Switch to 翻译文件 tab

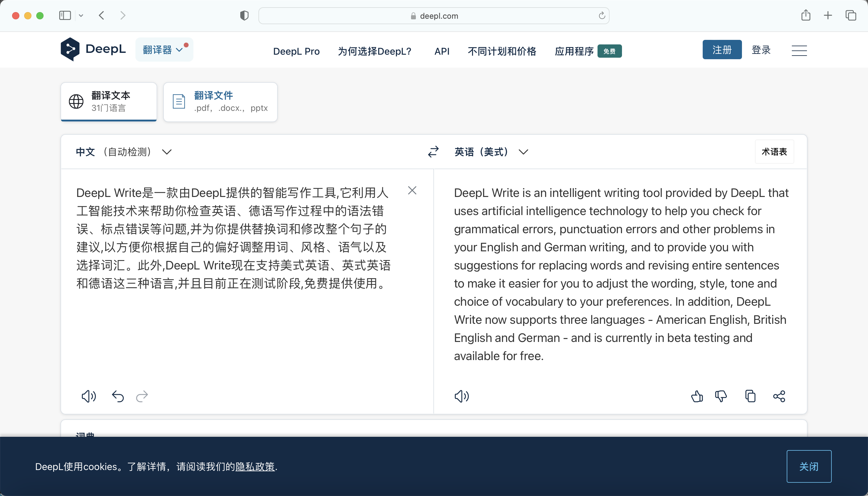coord(220,101)
